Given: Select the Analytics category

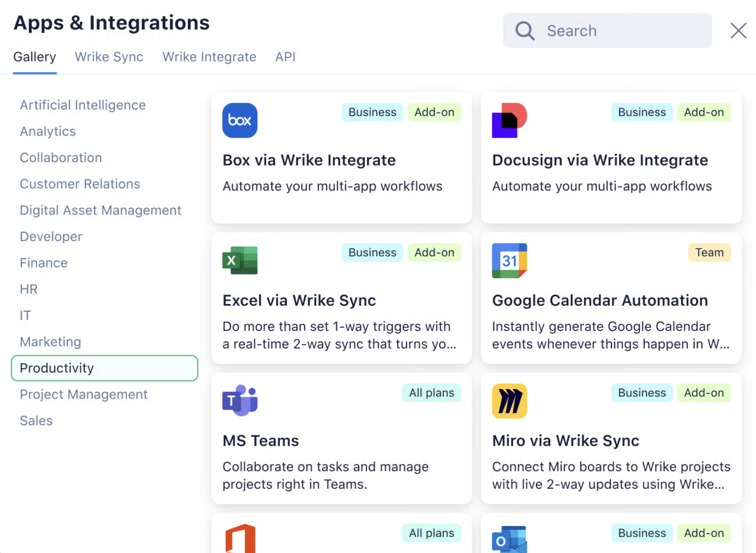Looking at the screenshot, I should 48,131.
